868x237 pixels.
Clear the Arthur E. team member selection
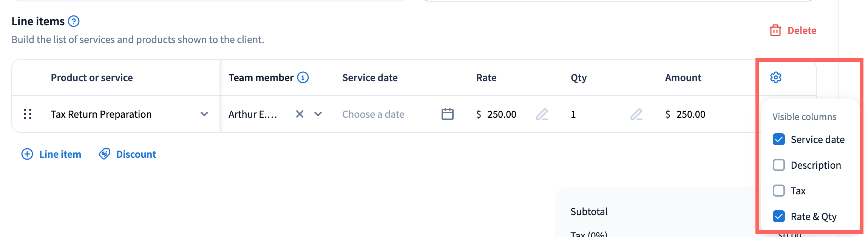click(x=300, y=114)
